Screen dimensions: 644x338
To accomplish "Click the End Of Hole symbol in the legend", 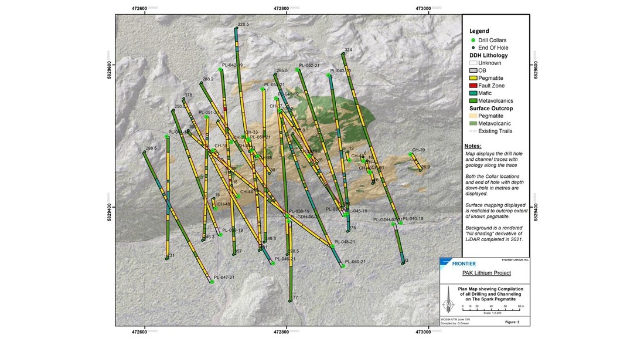I will (x=472, y=48).
